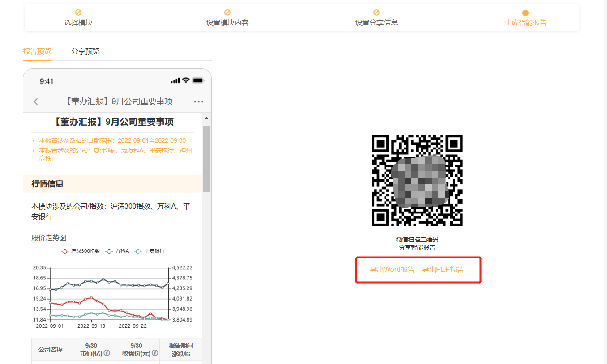Click the 生成智能报告 step dot

[526, 13]
